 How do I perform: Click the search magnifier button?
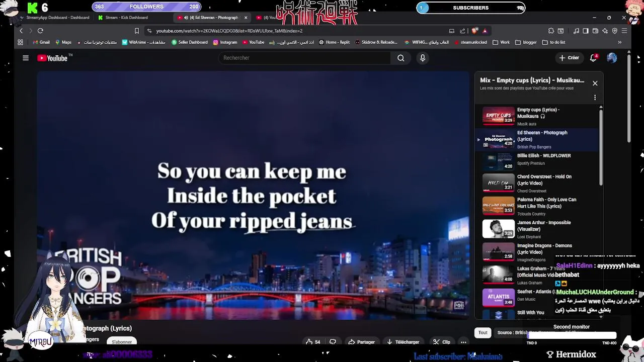(x=400, y=58)
